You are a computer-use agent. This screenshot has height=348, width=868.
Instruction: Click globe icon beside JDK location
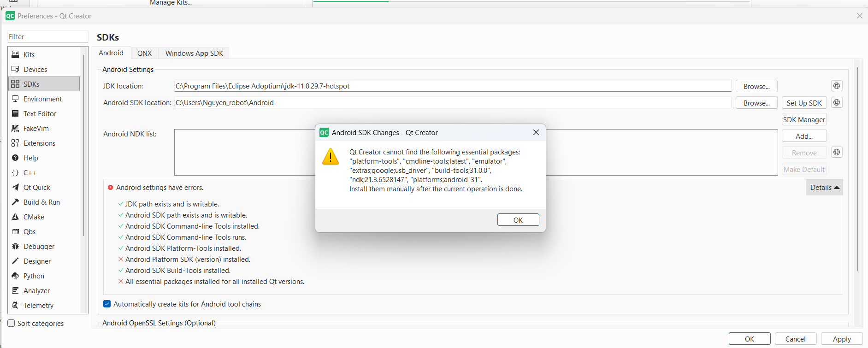coord(837,86)
